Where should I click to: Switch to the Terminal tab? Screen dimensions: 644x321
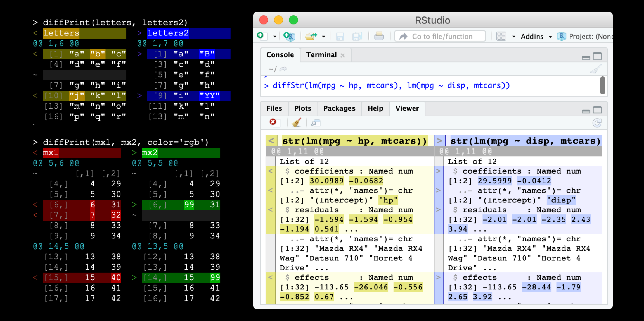point(321,55)
